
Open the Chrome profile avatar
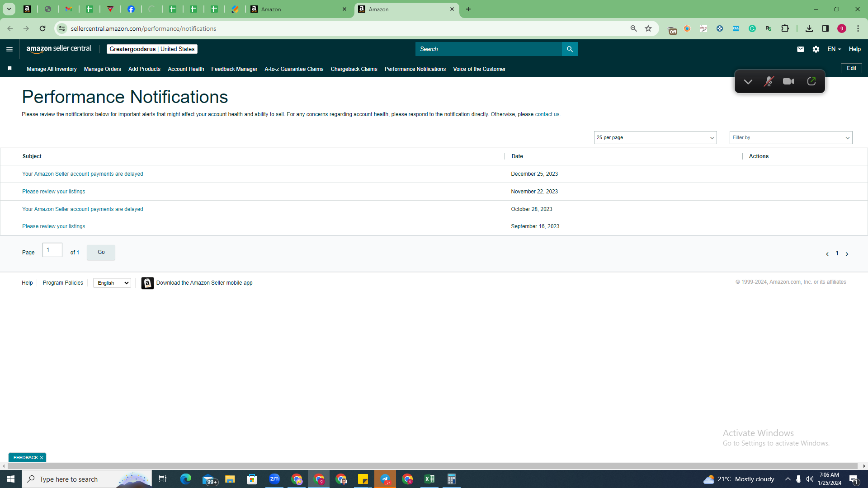[x=842, y=28]
